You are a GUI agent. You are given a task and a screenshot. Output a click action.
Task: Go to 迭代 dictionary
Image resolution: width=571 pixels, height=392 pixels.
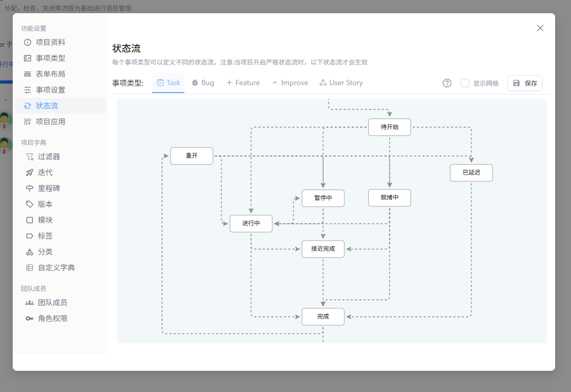[60, 173]
